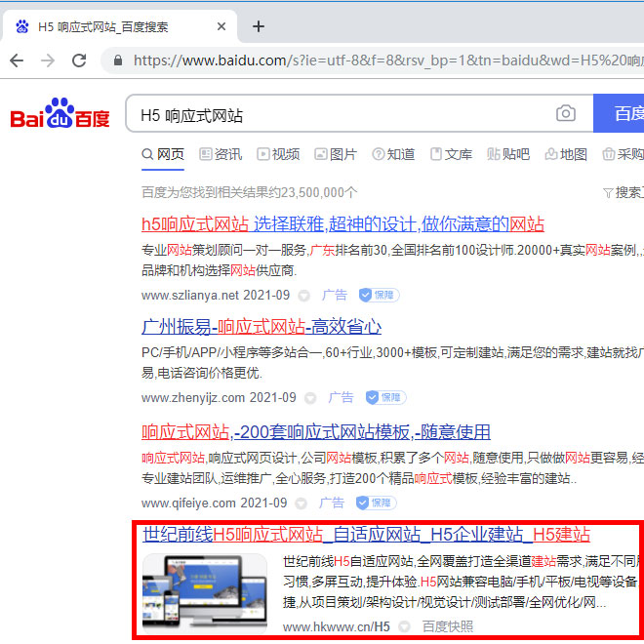Screen dimensions: 644x644
Task: Open result 世纪前线H5响应式网站
Action: [x=366, y=535]
